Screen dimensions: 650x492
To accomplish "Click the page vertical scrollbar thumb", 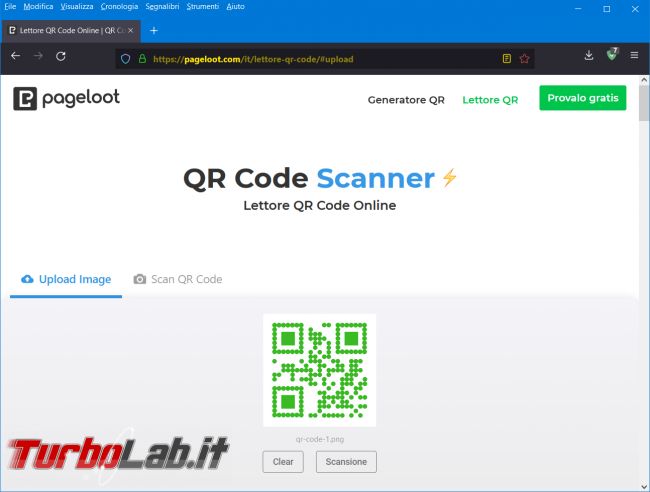I will click(643, 103).
